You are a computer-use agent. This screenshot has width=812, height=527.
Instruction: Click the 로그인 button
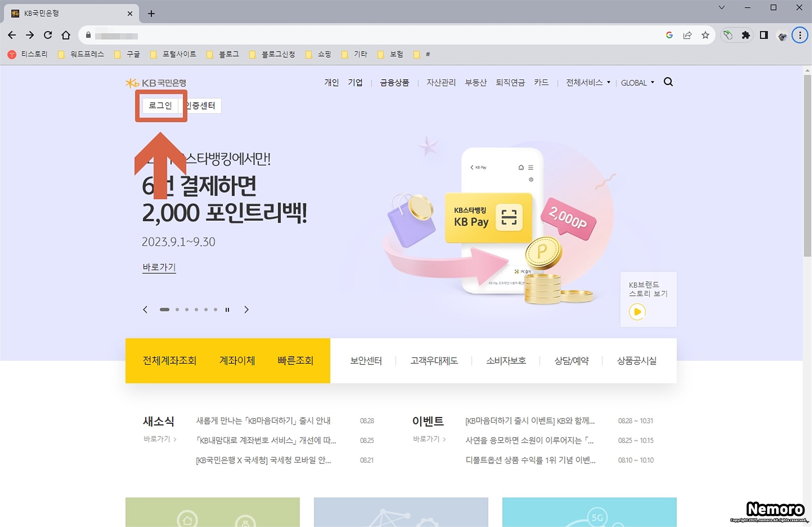[x=160, y=105]
